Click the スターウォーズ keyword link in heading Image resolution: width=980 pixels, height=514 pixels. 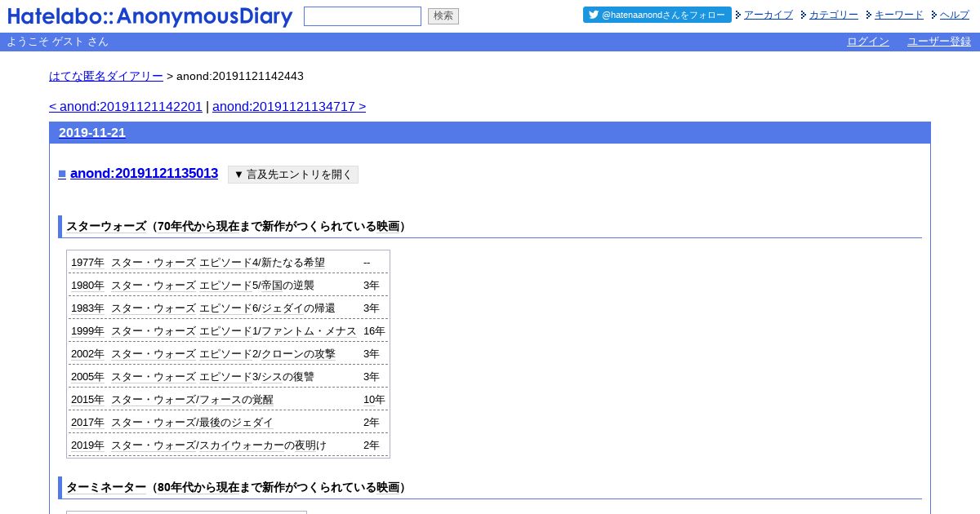[x=106, y=226]
